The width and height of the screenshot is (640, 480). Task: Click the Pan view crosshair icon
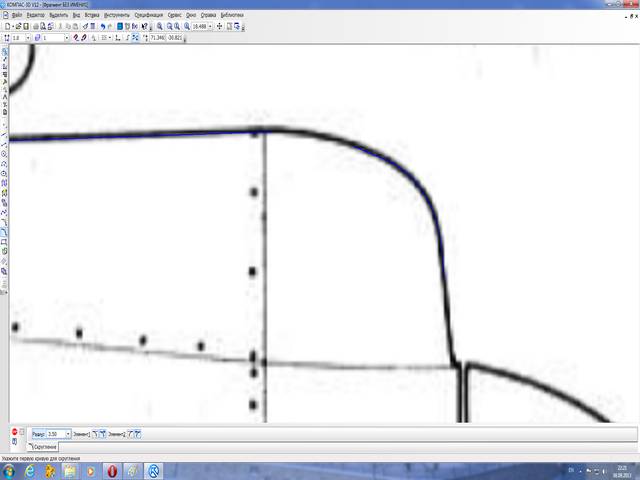(219, 26)
